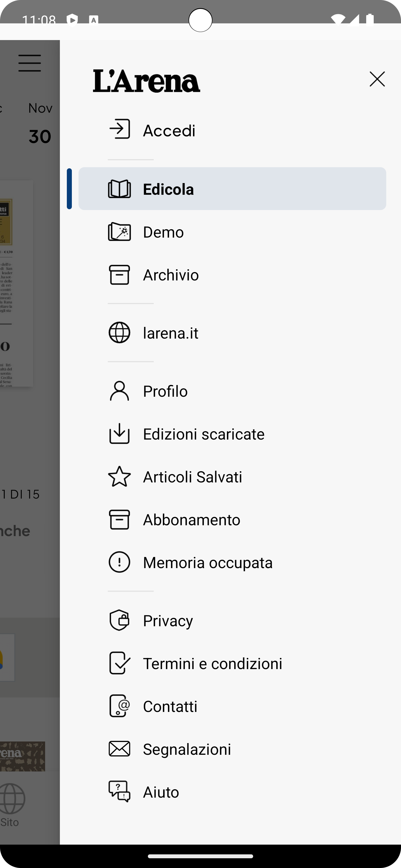
Task: Tap the Sito globe tab at bottom
Action: click(x=10, y=805)
